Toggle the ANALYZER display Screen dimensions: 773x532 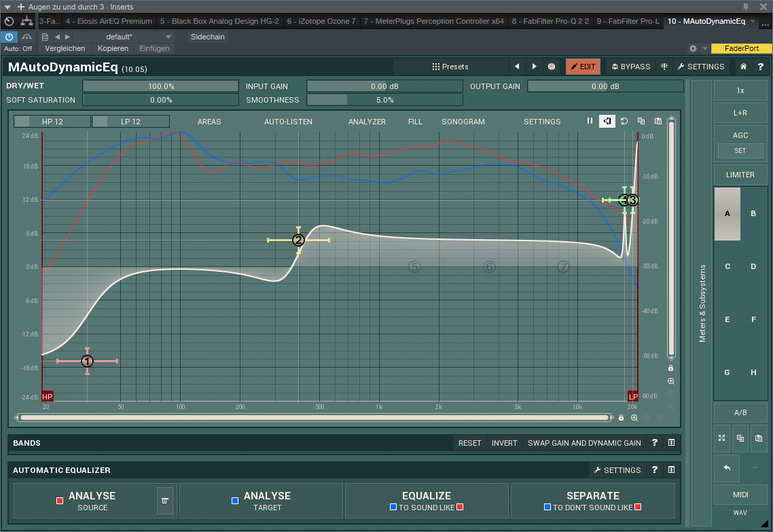click(367, 122)
